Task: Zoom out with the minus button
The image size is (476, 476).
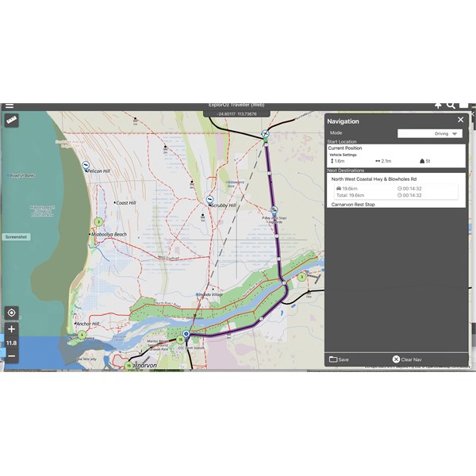Action: click(11, 356)
